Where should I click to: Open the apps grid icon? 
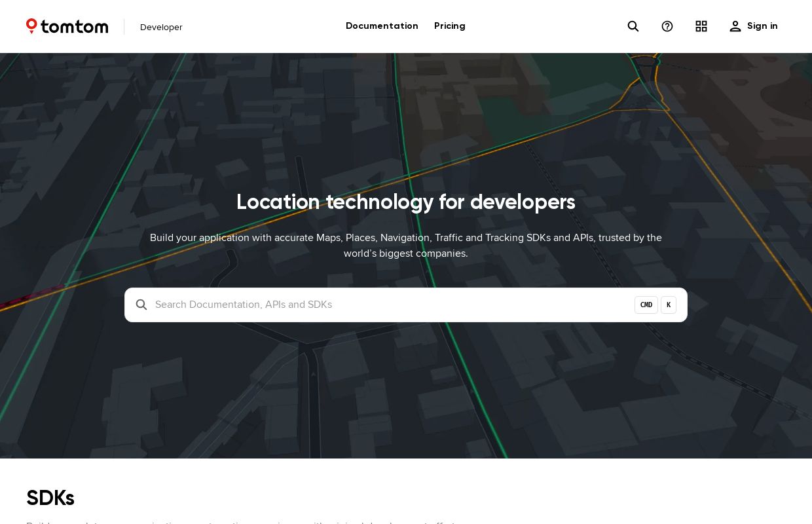click(701, 26)
